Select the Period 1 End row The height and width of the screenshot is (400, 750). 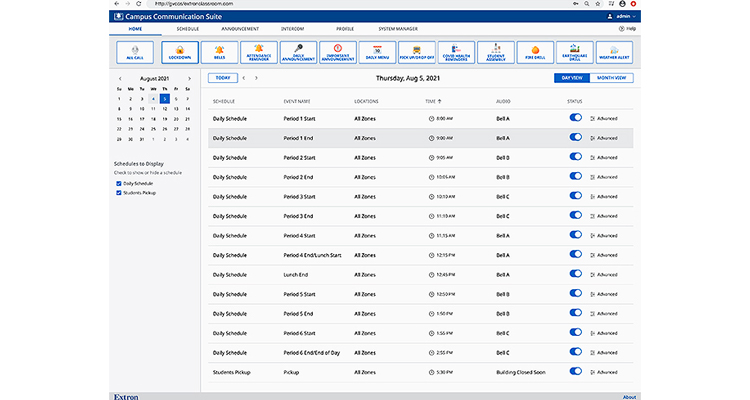coord(420,138)
